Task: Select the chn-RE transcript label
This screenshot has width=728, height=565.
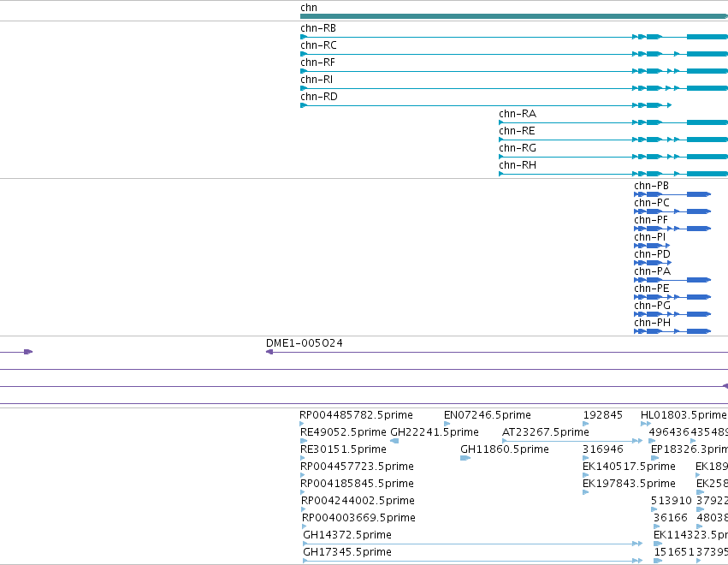Action: coord(517,132)
